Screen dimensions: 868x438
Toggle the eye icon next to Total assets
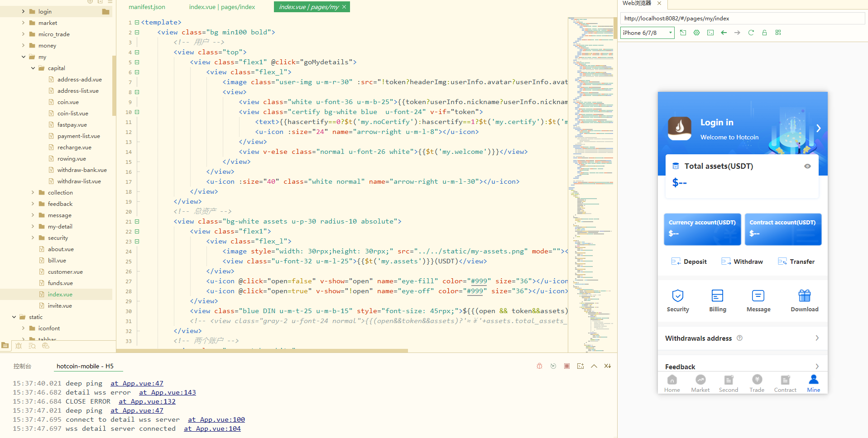(x=807, y=167)
